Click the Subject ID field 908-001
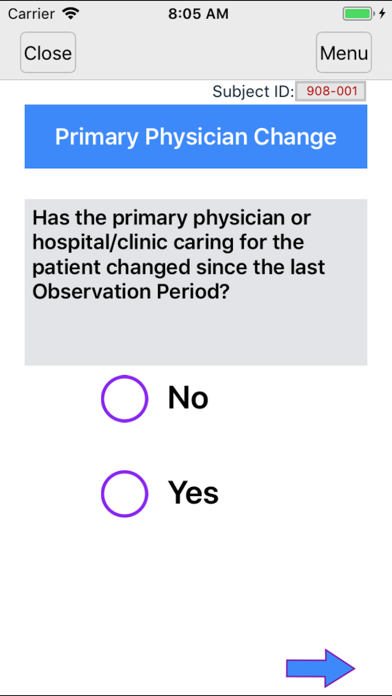This screenshot has height=696, width=392. (x=331, y=91)
